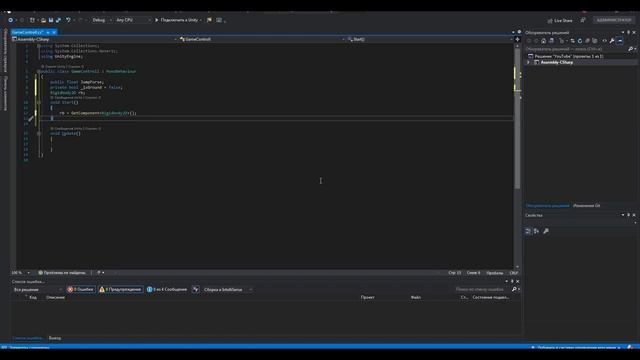640x360 pixels.
Task: Click the Home icon in Solution Explorer
Action: [x=543, y=41]
